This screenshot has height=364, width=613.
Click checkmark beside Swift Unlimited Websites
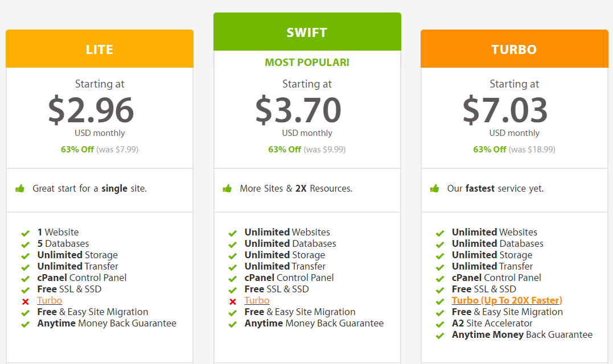coord(233,233)
